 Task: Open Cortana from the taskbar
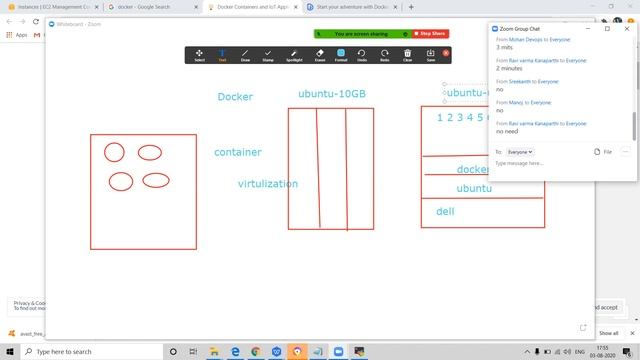pos(173,351)
